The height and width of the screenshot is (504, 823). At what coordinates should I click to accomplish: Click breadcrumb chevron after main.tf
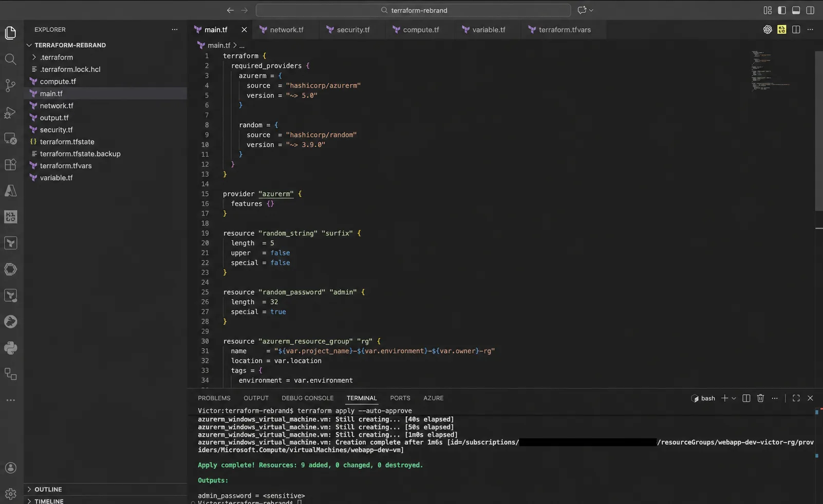point(235,46)
